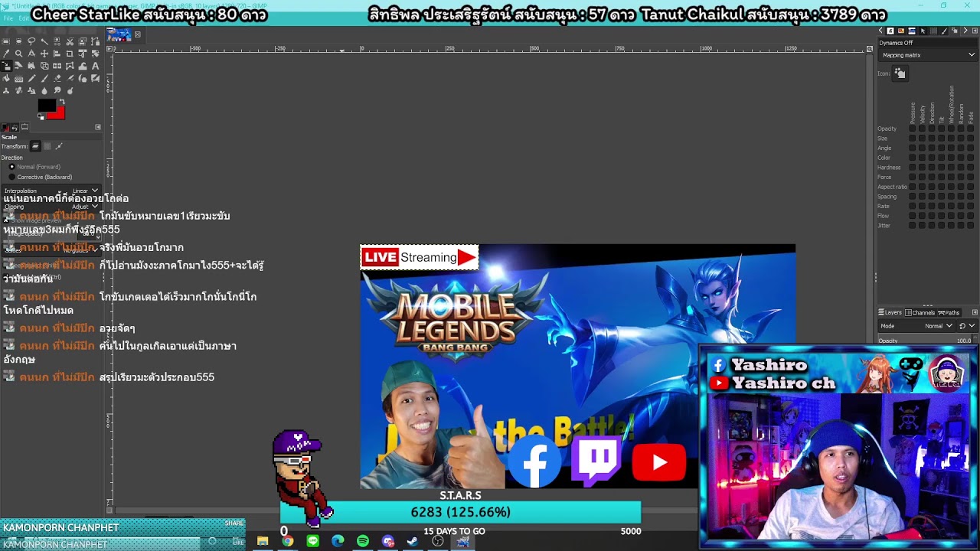
Task: Select the Smudge tool
Action: pyautogui.click(x=57, y=90)
